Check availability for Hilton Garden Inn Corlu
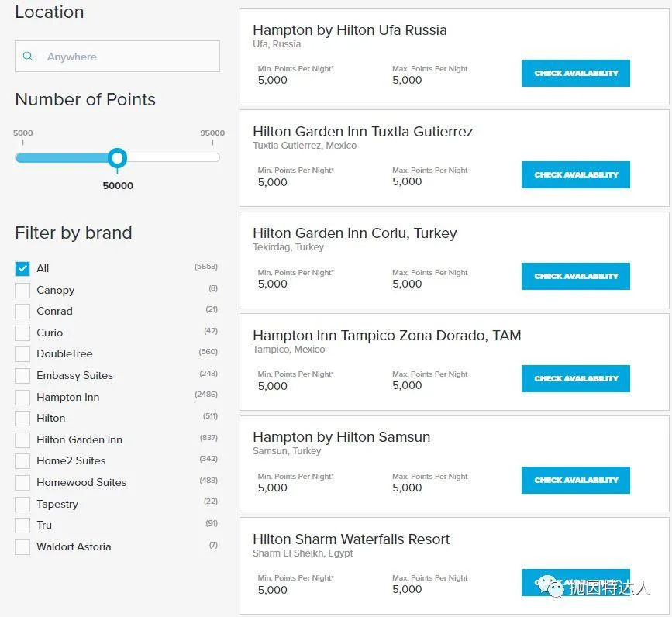 [576, 277]
